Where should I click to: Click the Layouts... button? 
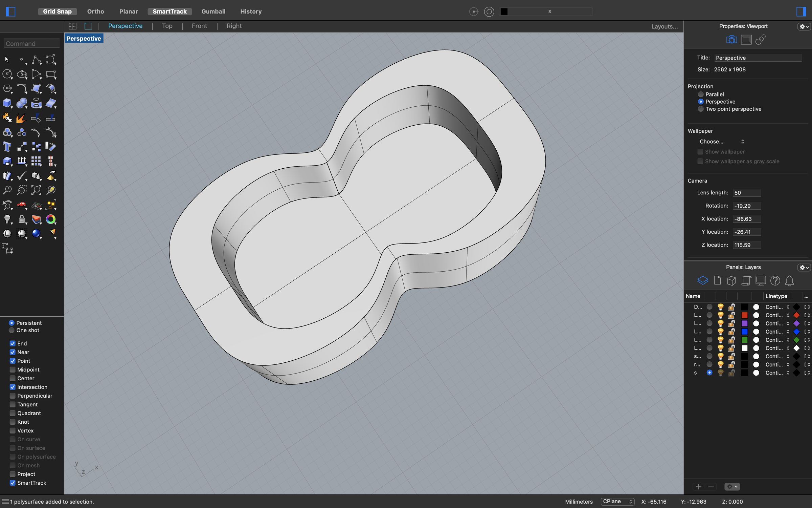(664, 26)
